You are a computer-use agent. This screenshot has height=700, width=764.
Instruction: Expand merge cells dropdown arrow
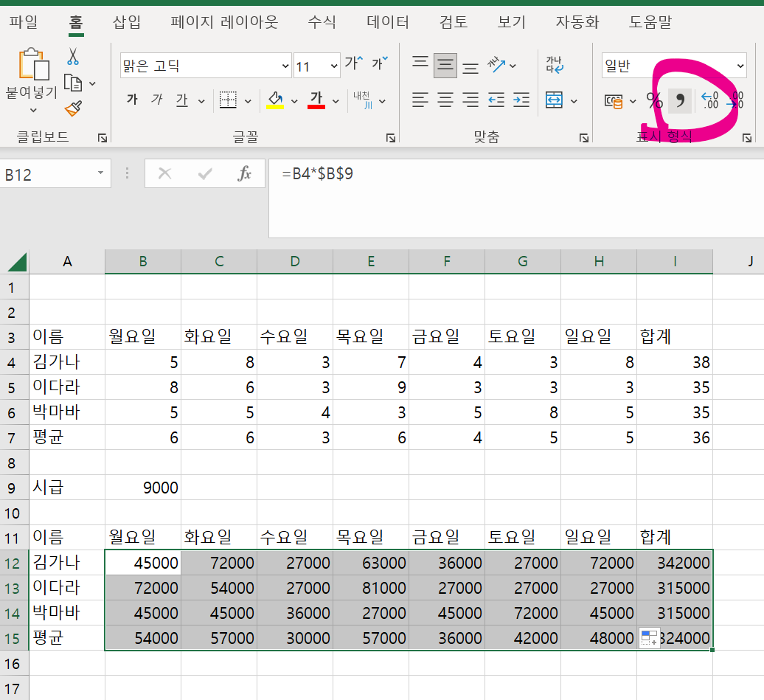(574, 101)
